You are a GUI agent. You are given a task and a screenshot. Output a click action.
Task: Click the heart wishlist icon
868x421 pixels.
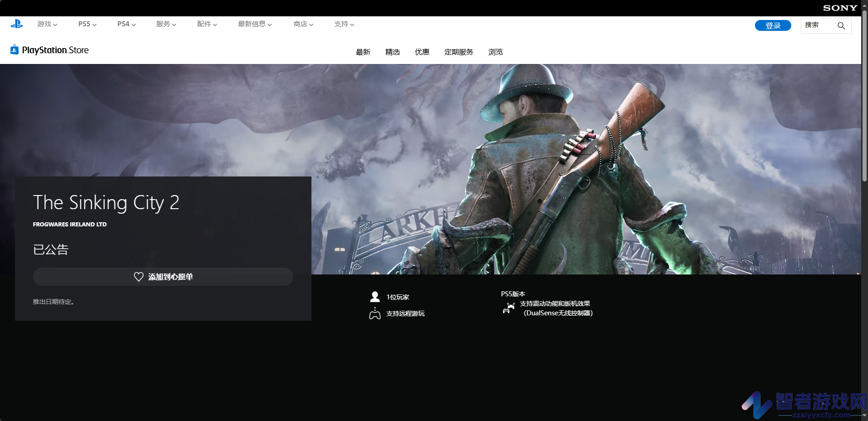pos(138,277)
